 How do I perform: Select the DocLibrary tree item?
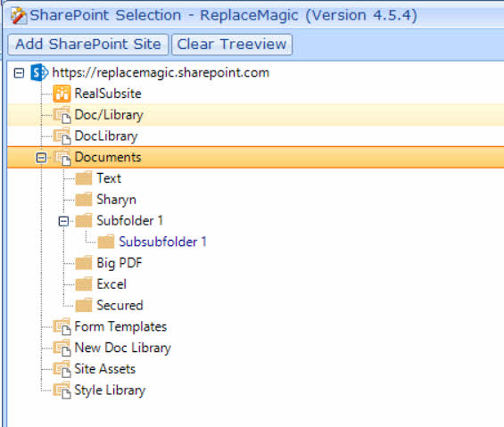tap(106, 136)
